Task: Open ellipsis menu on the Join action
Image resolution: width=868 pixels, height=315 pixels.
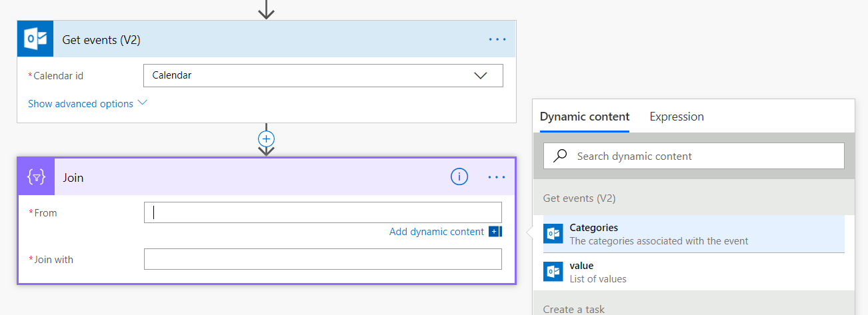Action: click(x=497, y=177)
